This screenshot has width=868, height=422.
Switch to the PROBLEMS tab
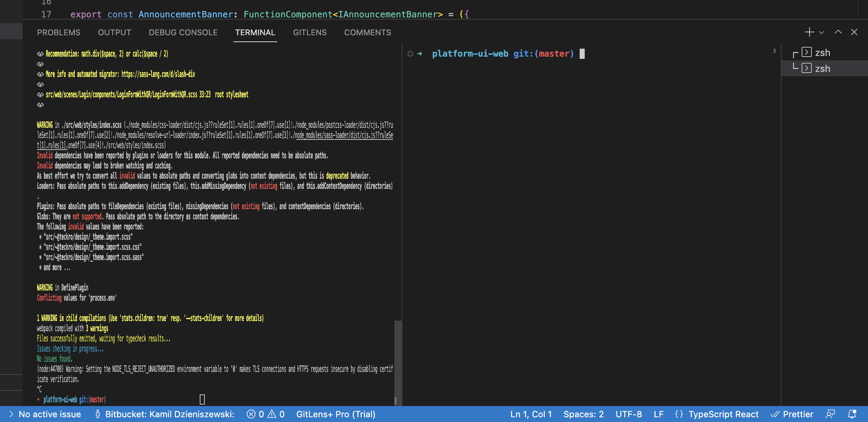coord(58,32)
